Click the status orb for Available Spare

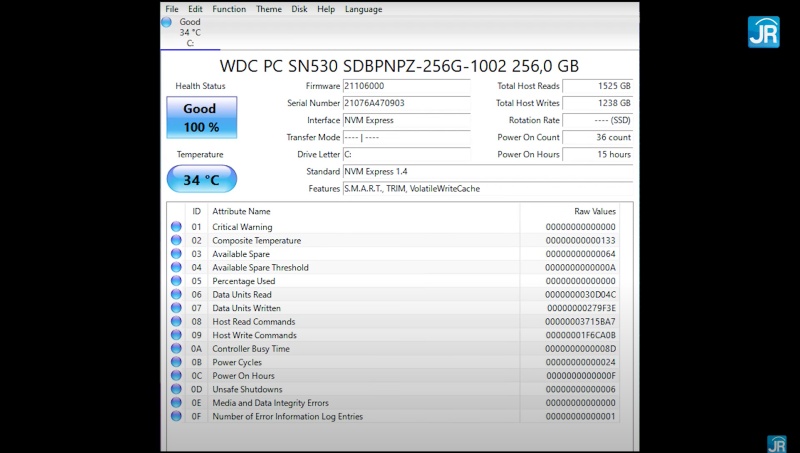click(176, 254)
